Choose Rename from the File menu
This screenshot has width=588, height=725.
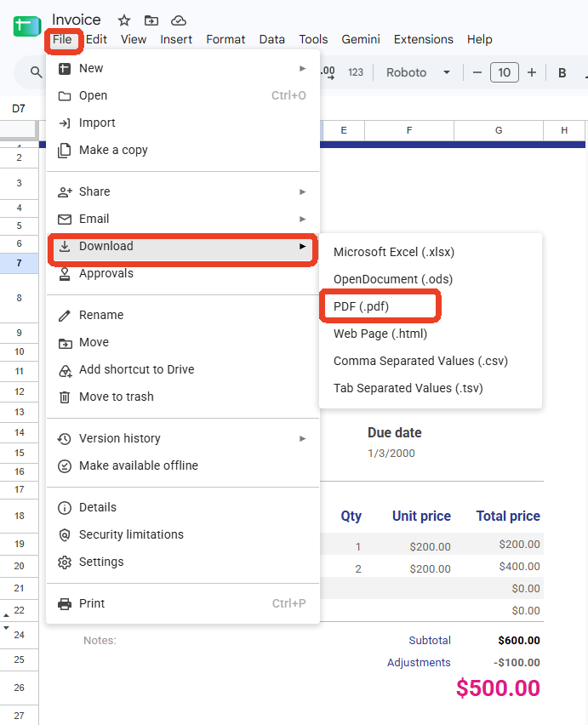(x=183, y=316)
